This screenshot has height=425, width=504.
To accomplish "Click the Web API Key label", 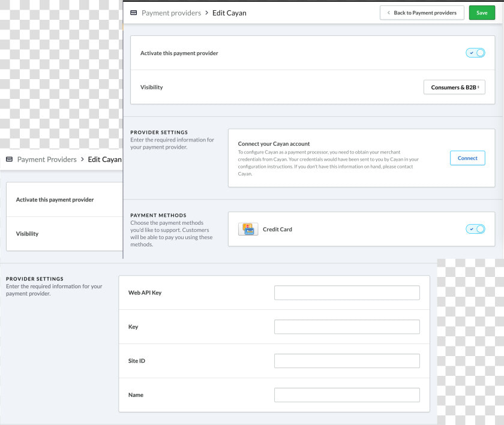I will tap(145, 293).
